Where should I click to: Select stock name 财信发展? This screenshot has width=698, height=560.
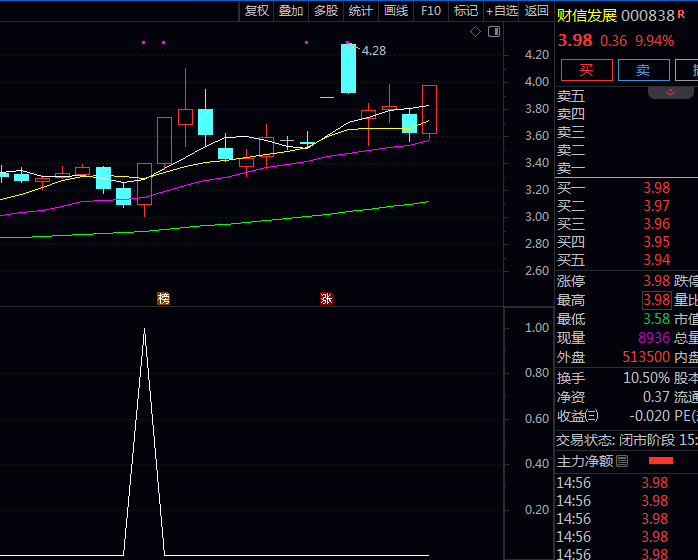click(x=587, y=16)
